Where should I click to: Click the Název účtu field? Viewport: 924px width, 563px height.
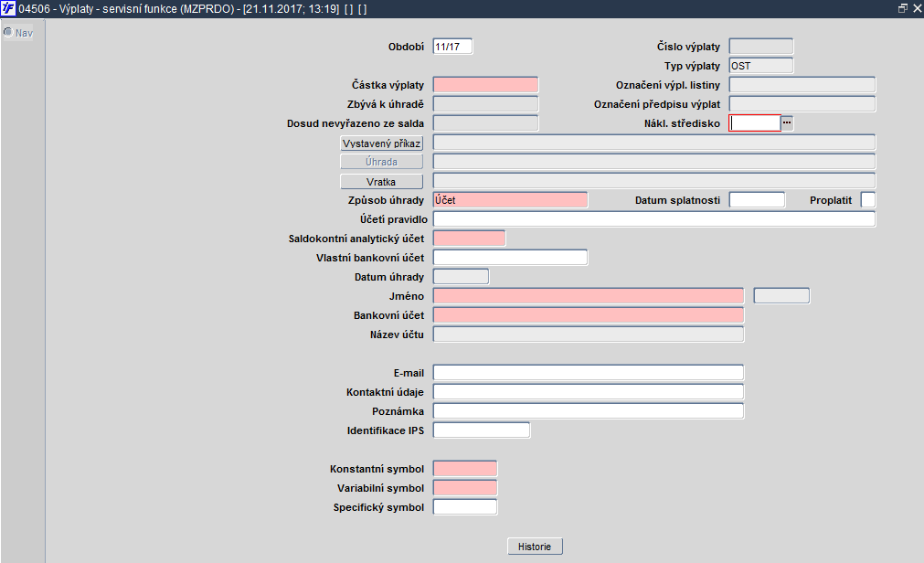point(588,335)
